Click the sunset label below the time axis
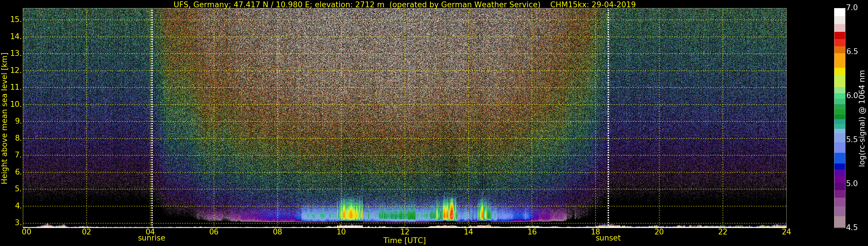868x246 pixels. point(608,238)
